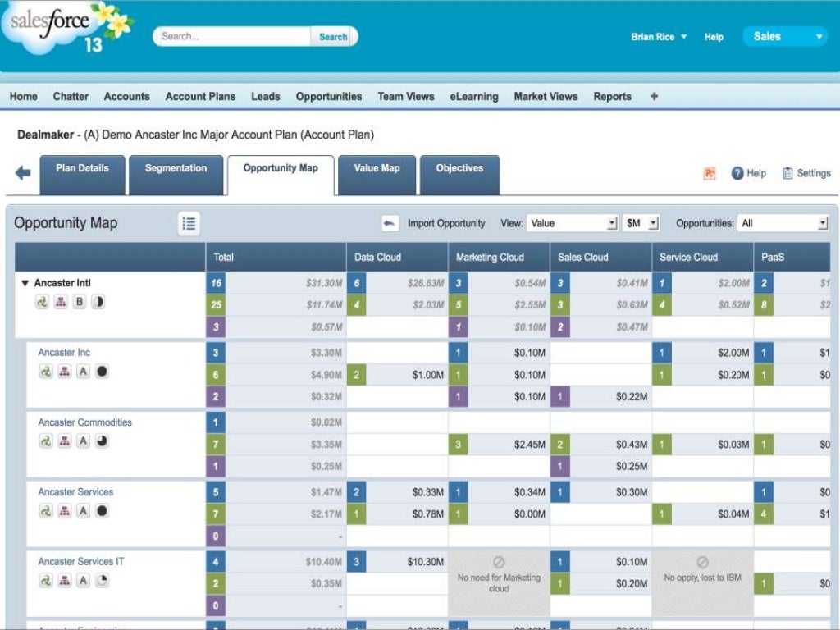Click the No need for Marketing cloud cell
Image resolution: width=840 pixels, height=630 pixels.
pos(499,583)
